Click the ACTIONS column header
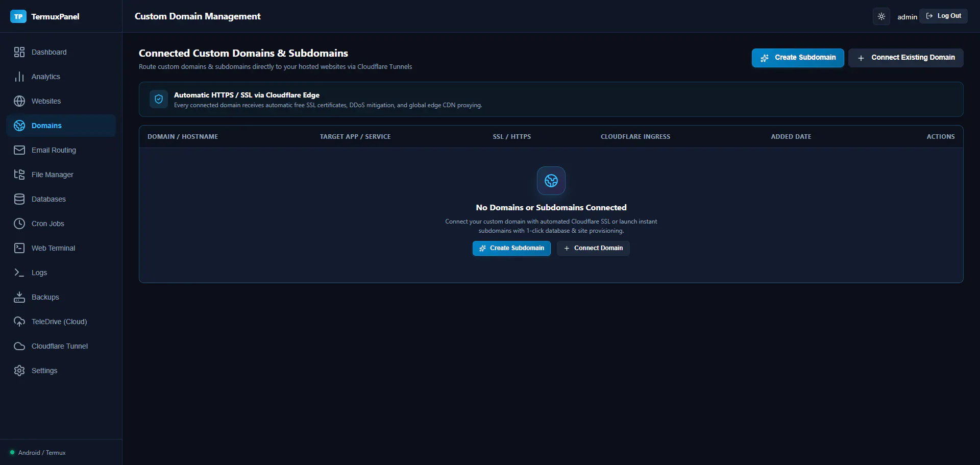Image resolution: width=980 pixels, height=465 pixels. [941, 137]
